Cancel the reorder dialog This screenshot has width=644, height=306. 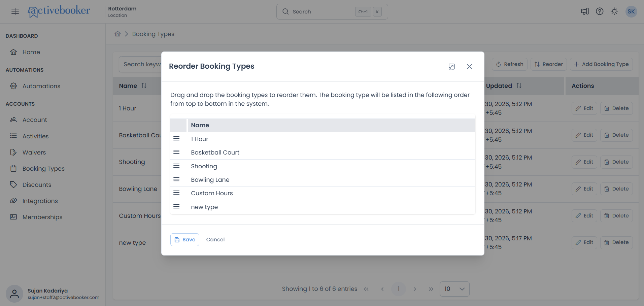(215, 240)
